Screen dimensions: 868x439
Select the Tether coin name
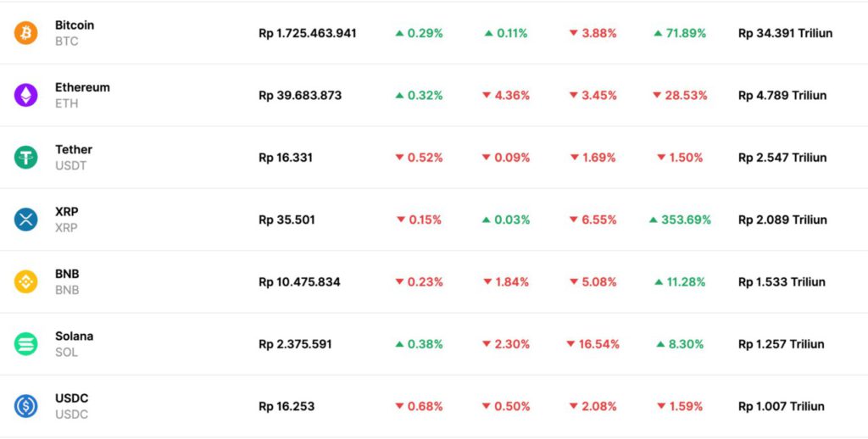[x=74, y=150]
